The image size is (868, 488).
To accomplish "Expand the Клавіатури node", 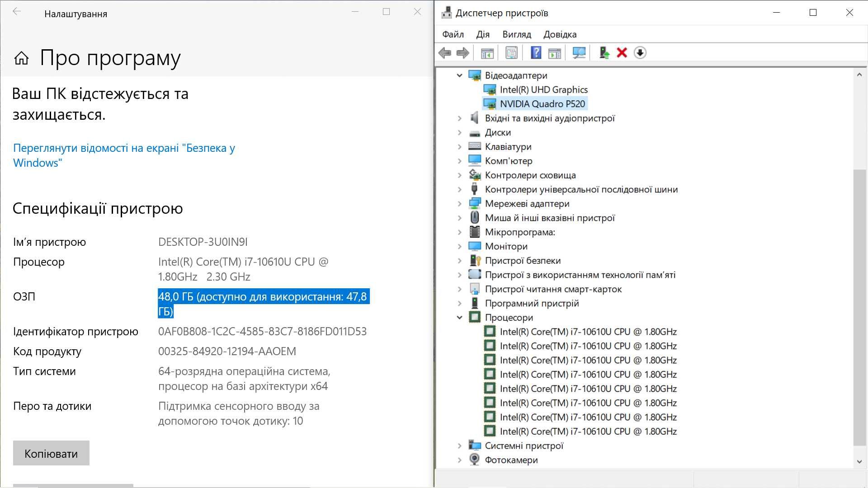I will tap(459, 147).
